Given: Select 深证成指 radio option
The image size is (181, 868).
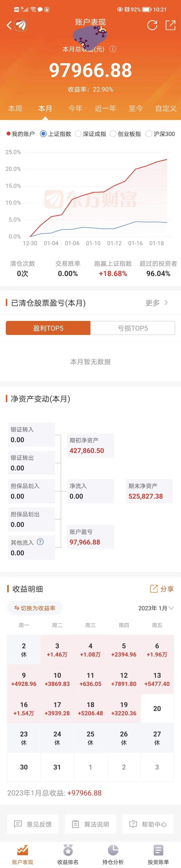Looking at the screenshot, I should pyautogui.click(x=78, y=134).
